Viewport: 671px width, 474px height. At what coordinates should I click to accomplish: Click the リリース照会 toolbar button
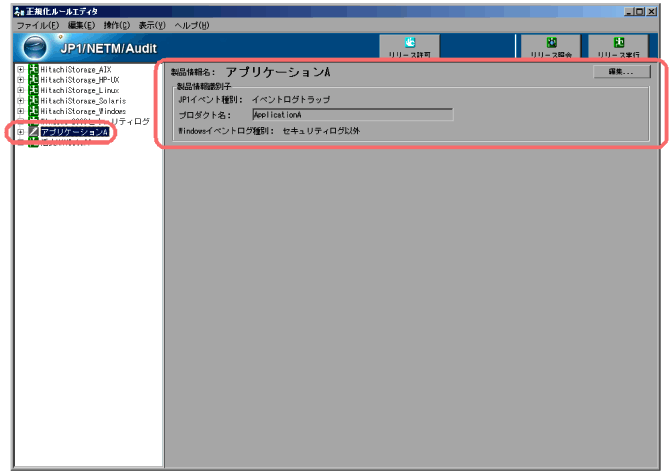(551, 47)
